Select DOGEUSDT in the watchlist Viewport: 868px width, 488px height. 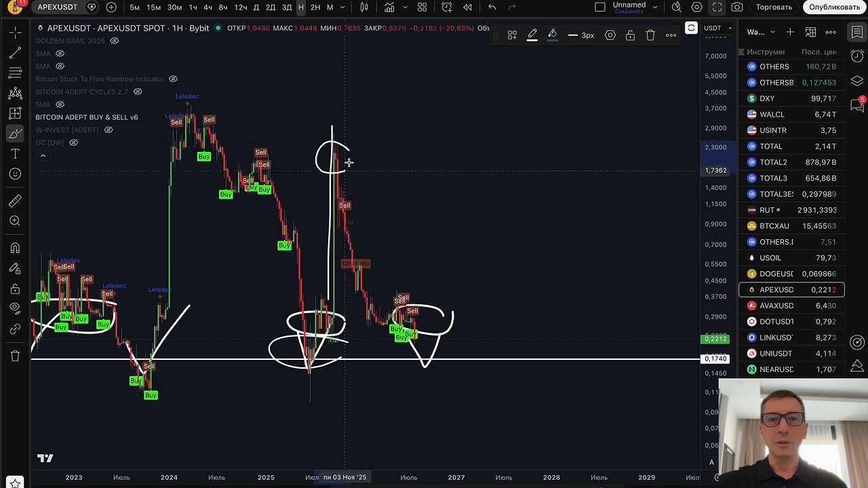pyautogui.click(x=791, y=274)
